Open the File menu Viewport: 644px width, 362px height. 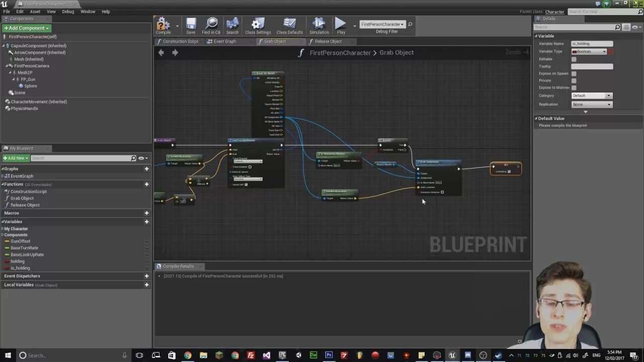coord(7,12)
